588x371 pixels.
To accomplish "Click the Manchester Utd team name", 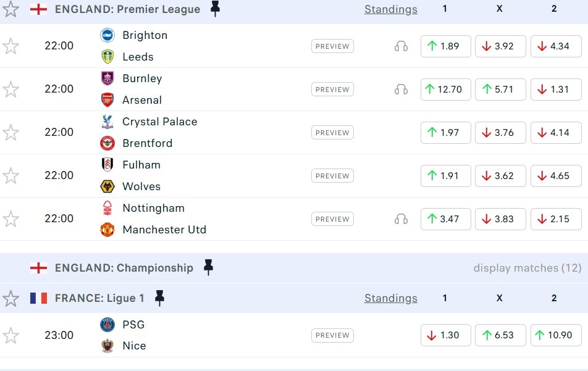I will point(164,230).
